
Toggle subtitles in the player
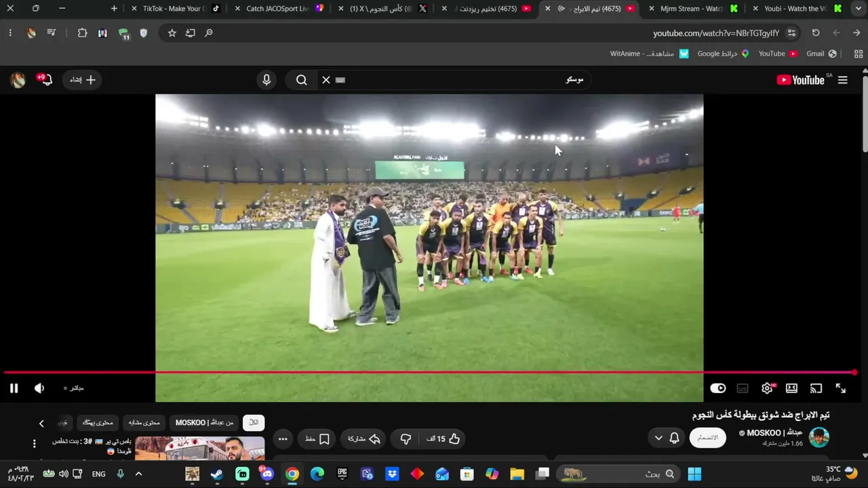pyautogui.click(x=743, y=388)
